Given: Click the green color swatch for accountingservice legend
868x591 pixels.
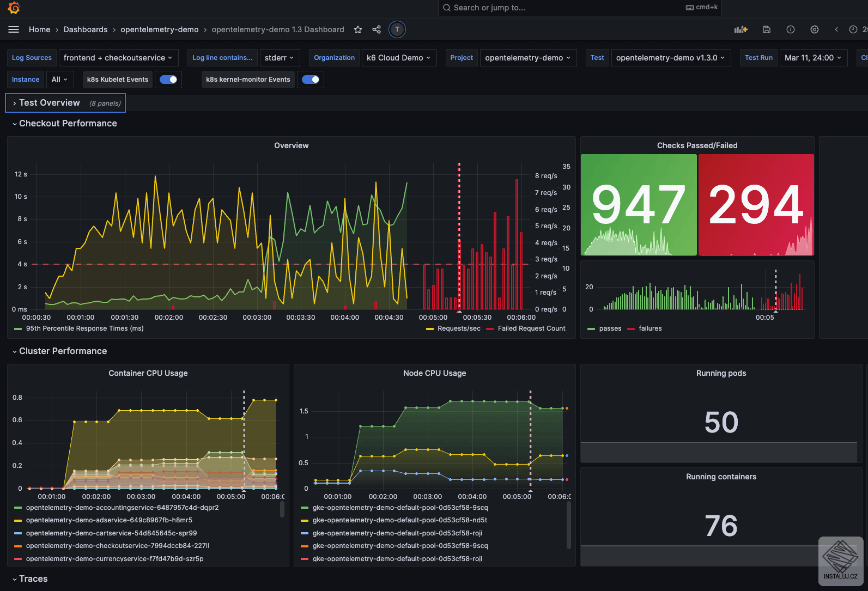Looking at the screenshot, I should 18,508.
